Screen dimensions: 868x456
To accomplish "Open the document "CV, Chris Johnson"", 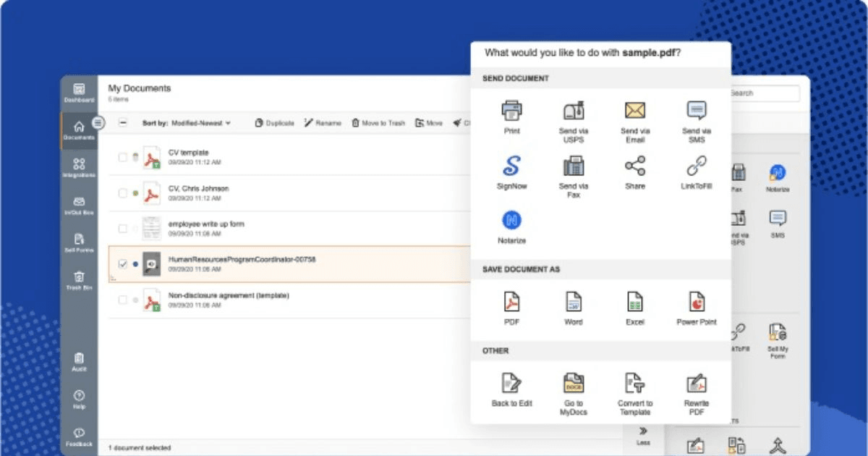I will coord(198,188).
